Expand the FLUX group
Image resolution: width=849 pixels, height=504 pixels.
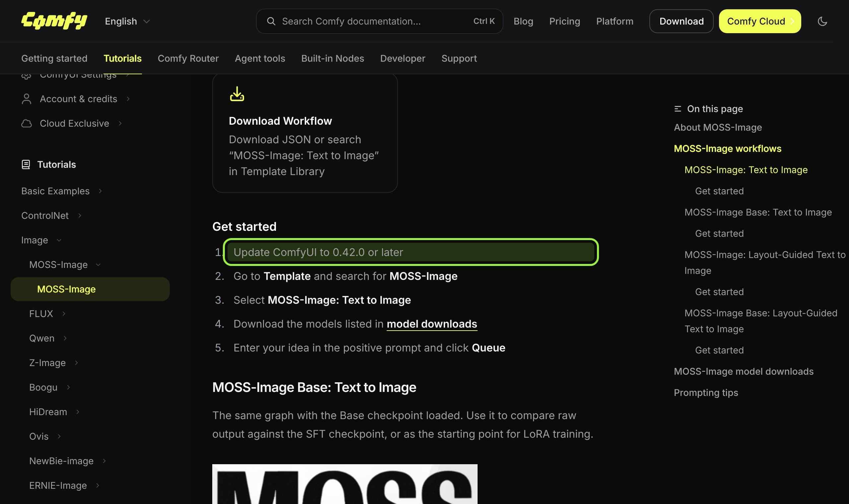tap(64, 313)
